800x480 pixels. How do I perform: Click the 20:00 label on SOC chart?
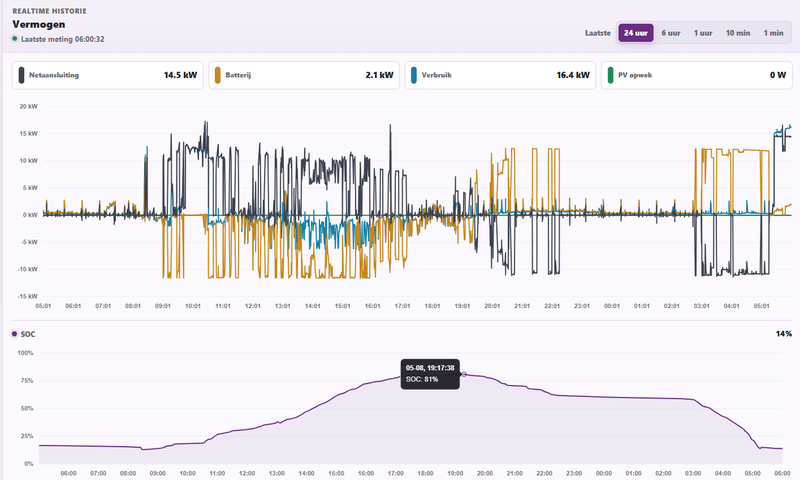pyautogui.click(x=485, y=473)
